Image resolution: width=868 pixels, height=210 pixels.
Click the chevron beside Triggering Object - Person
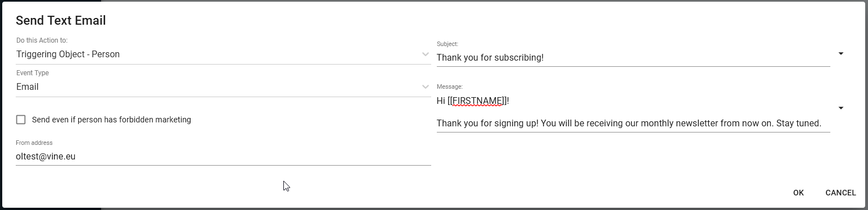426,54
